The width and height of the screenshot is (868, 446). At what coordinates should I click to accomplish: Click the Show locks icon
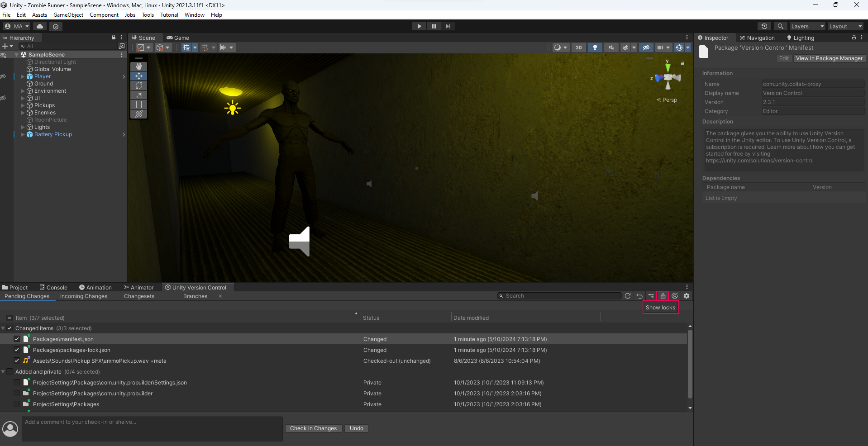(663, 296)
